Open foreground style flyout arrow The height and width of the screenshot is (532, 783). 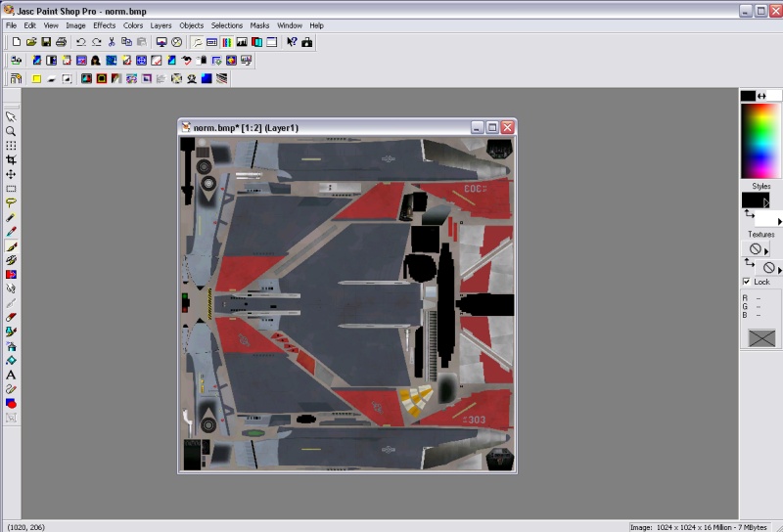tap(766, 203)
